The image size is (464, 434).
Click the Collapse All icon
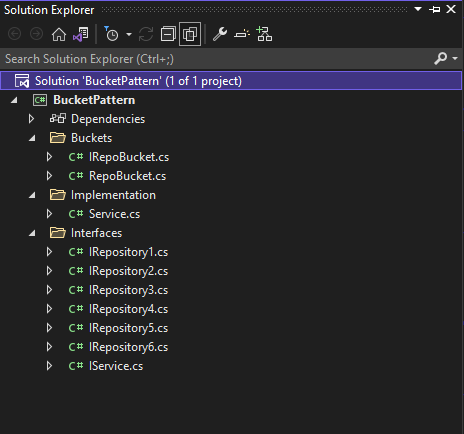coord(168,34)
